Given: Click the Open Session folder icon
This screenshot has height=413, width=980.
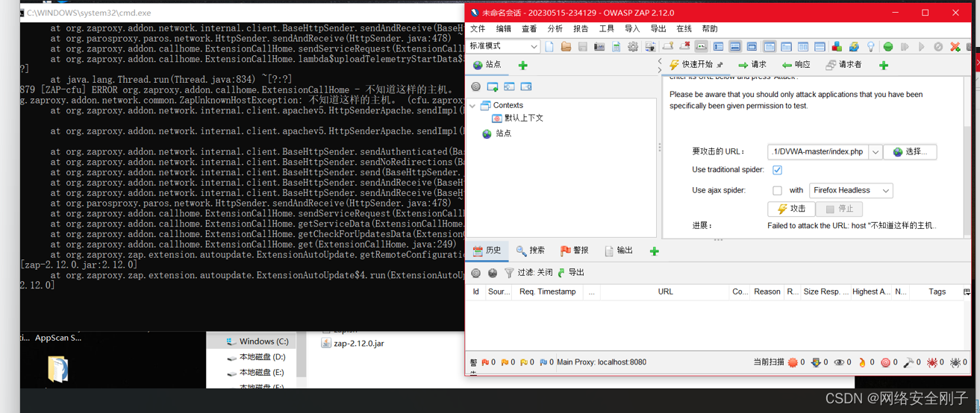Looking at the screenshot, I should [566, 46].
